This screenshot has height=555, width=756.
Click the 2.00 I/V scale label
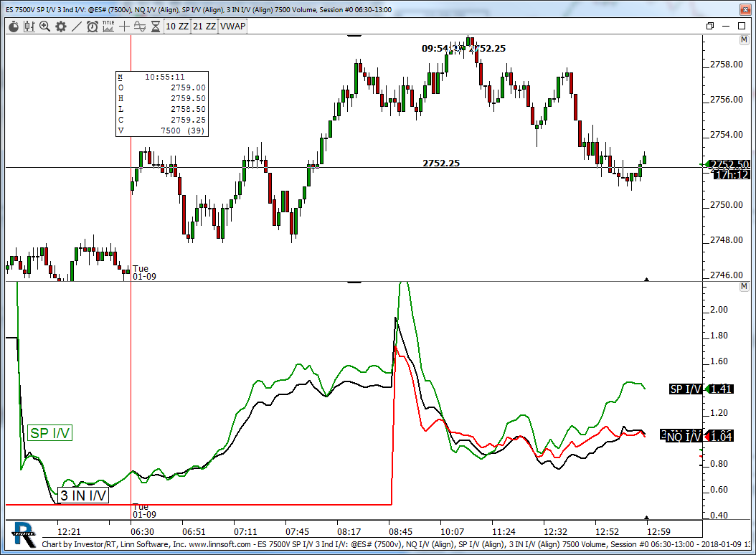pyautogui.click(x=719, y=310)
